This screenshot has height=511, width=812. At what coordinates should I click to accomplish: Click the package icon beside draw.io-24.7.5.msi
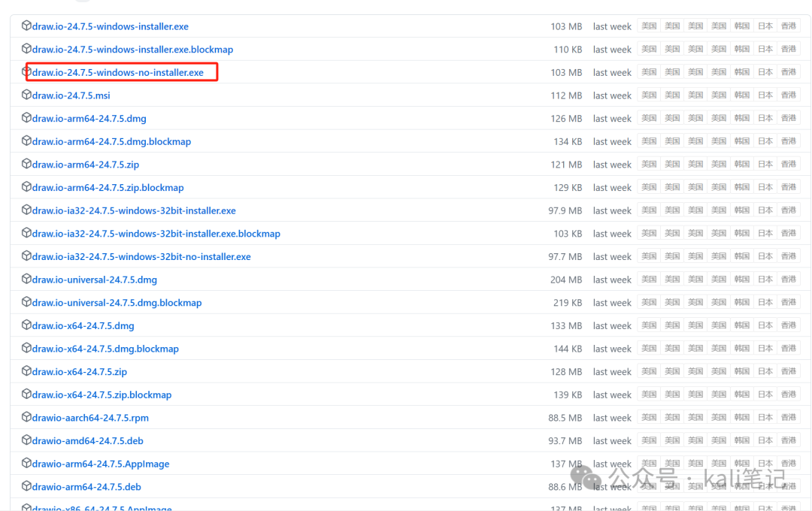tap(26, 95)
